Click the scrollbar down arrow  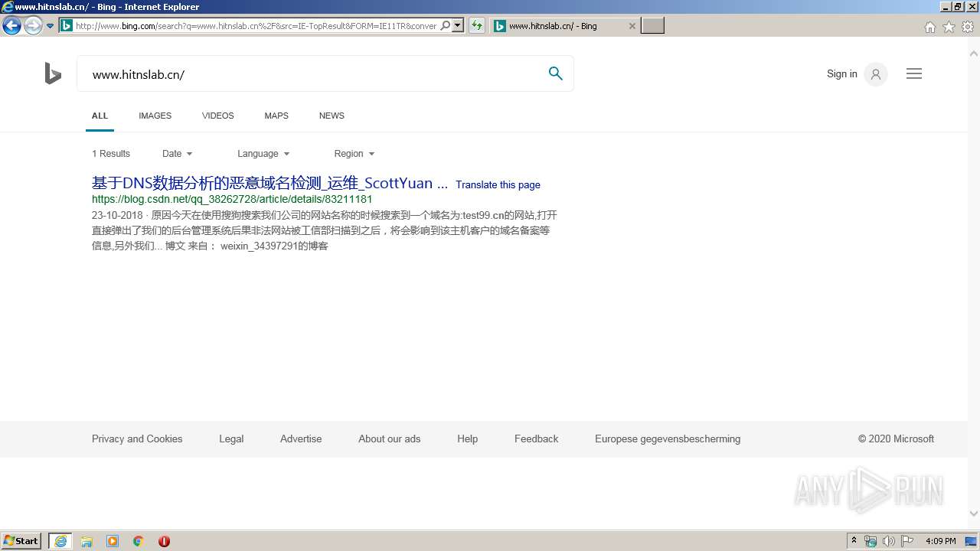(x=974, y=514)
